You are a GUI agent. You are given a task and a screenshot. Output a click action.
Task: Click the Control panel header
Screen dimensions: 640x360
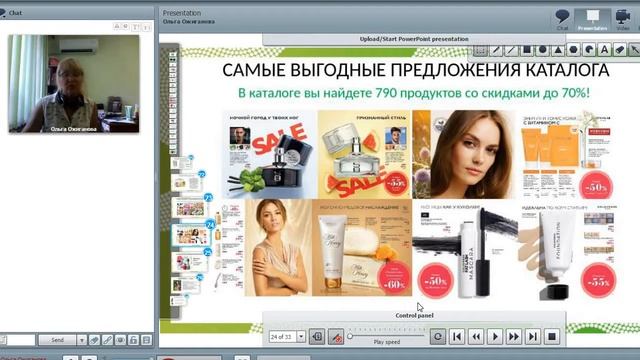414,316
